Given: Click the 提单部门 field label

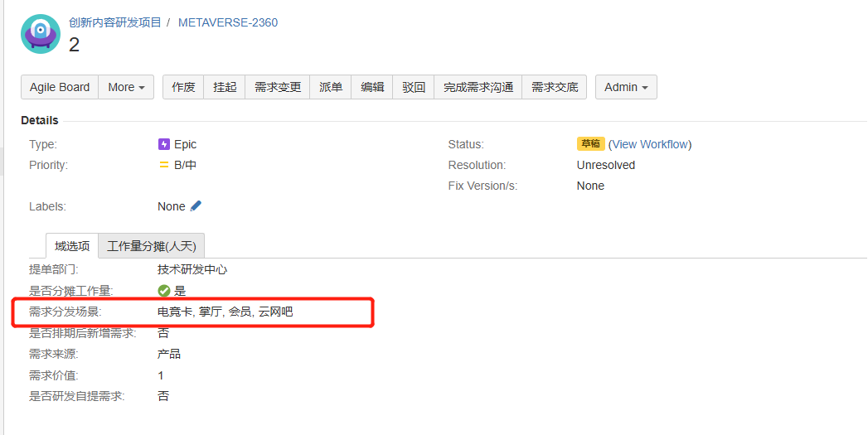Looking at the screenshot, I should [x=54, y=269].
